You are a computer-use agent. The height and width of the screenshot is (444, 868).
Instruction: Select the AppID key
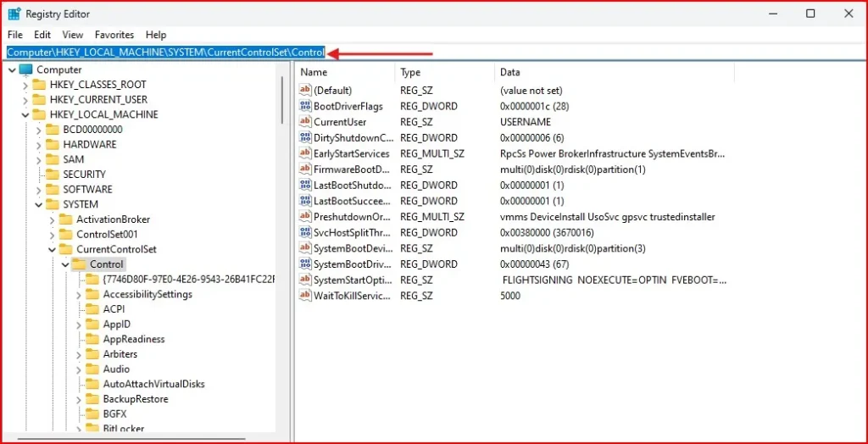[x=117, y=324]
